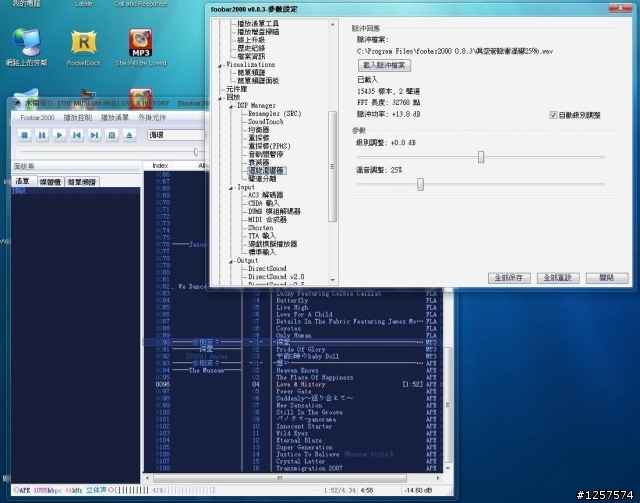The width and height of the screenshot is (640, 503).
Task: Select 均衡器 tree item
Action: [x=259, y=130]
